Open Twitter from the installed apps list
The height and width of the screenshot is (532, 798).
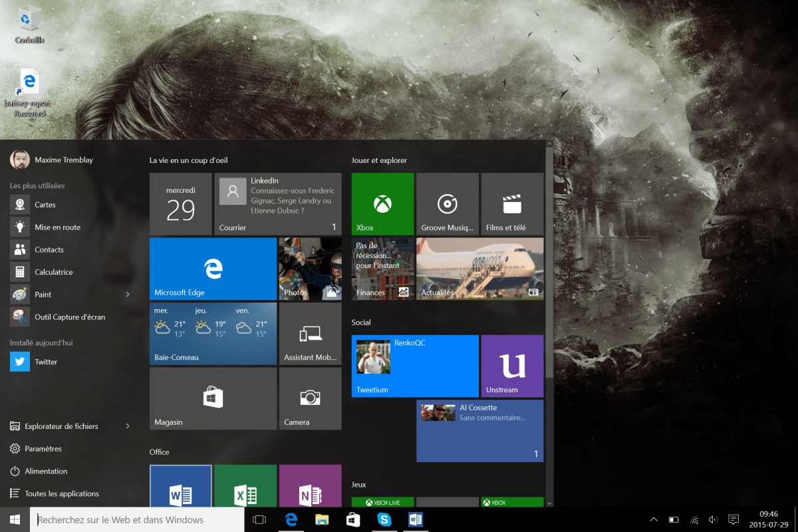tap(46, 362)
